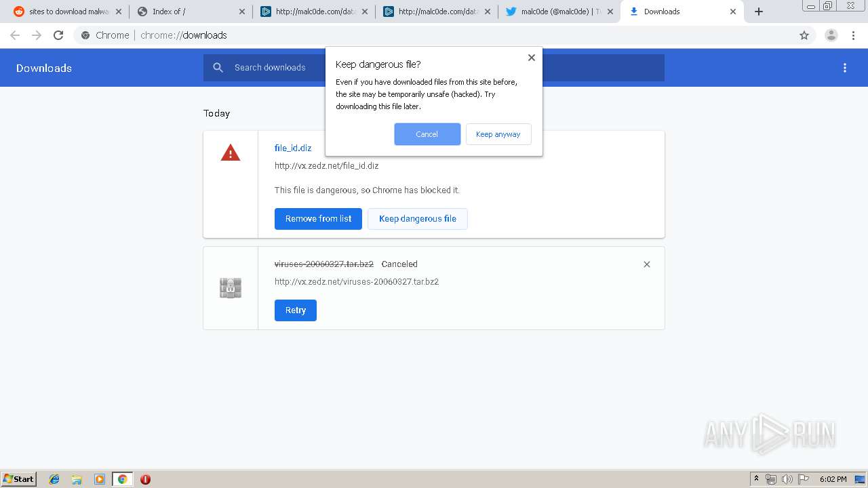Viewport: 868px width, 488px height.
Task: Click the network tray icon
Action: tap(771, 479)
